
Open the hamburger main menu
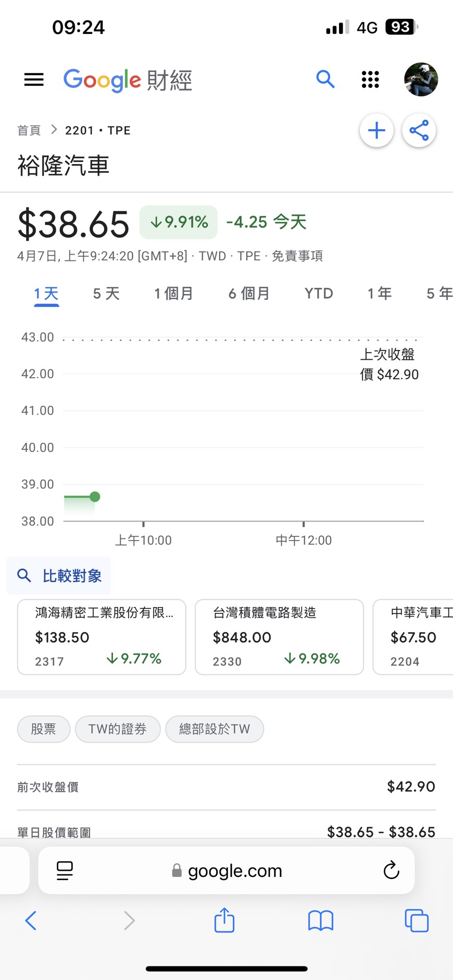pyautogui.click(x=34, y=80)
